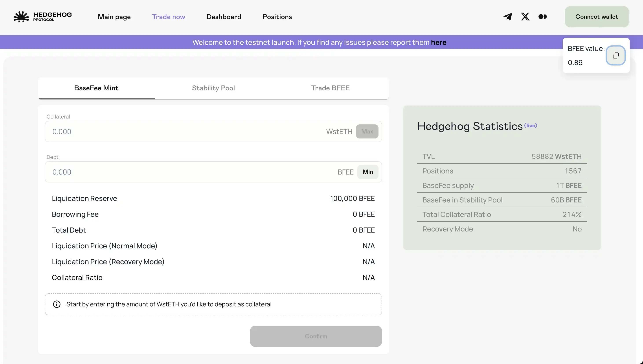643x364 pixels.
Task: Open the Positions nav item
Action: pyautogui.click(x=277, y=17)
